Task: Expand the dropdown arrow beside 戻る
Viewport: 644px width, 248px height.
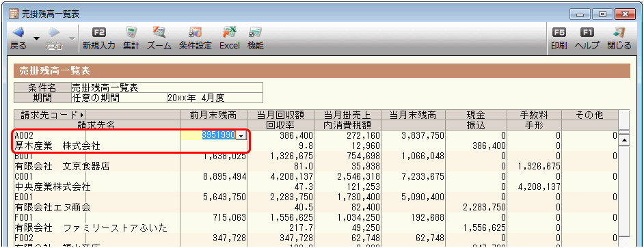Action: [x=36, y=38]
